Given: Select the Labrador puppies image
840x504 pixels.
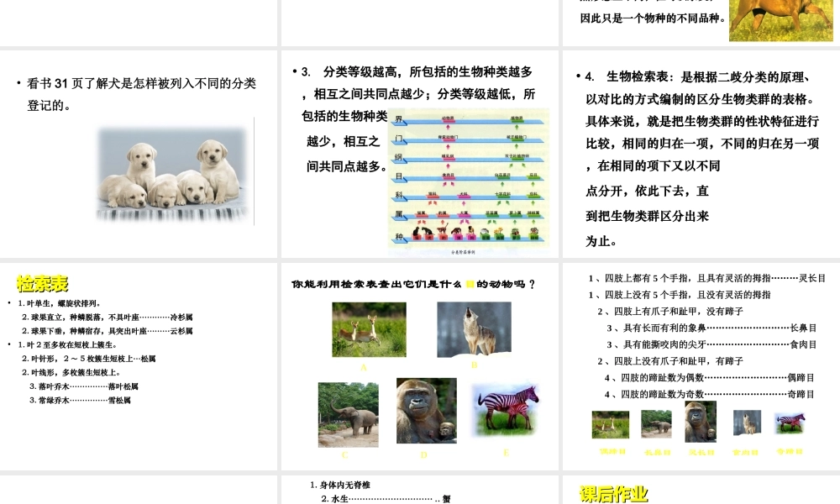Looking at the screenshot, I should point(172,174).
